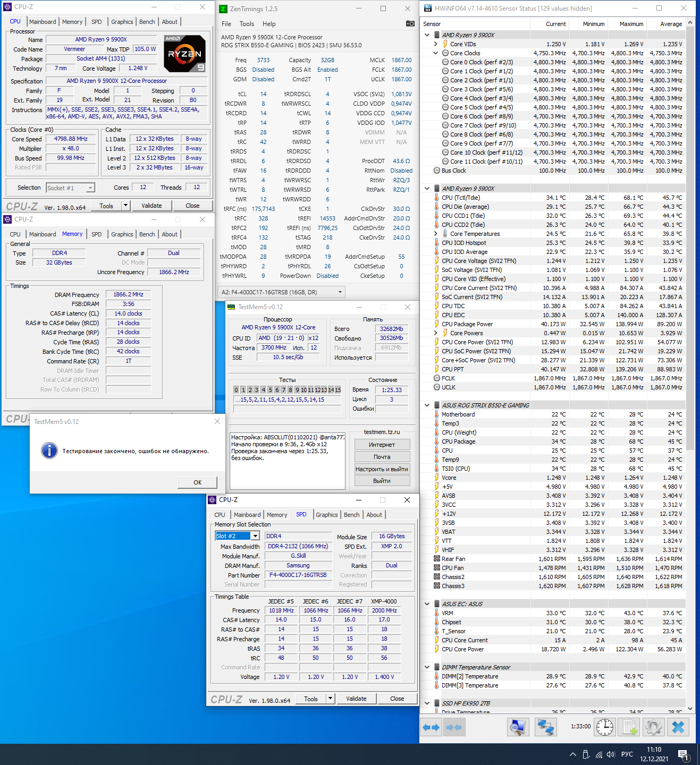Click the TestMem5 log text area
Screen dimensions: 700x765
point(288,461)
